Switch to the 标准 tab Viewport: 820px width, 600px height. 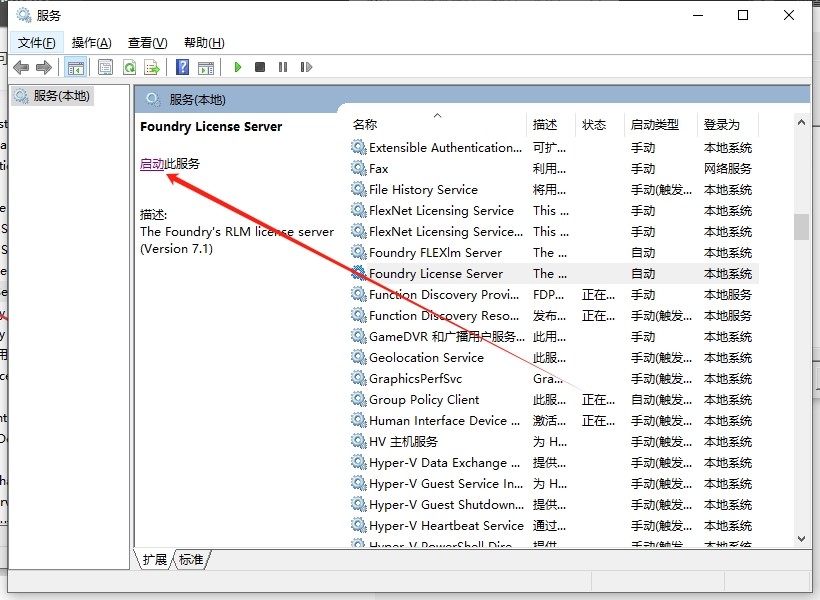pyautogui.click(x=191, y=560)
